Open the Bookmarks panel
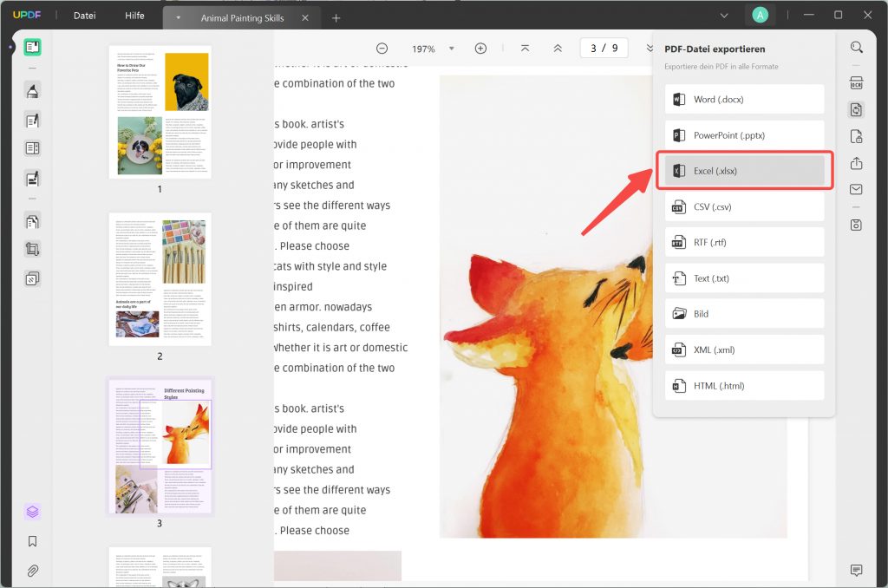This screenshot has width=888, height=588. click(32, 541)
